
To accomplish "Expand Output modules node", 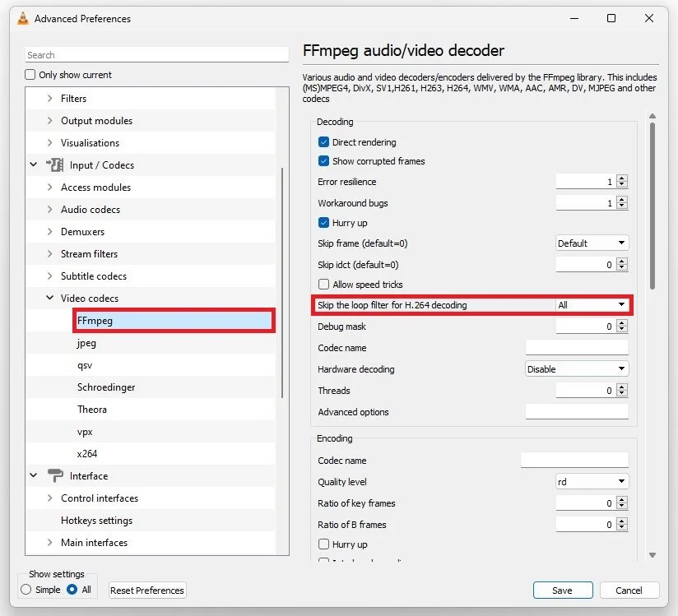I will [49, 120].
